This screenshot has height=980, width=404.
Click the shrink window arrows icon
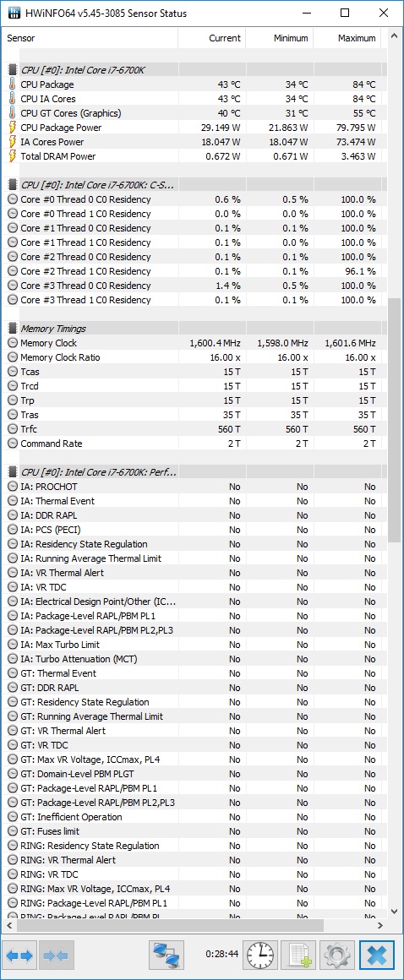click(x=57, y=955)
